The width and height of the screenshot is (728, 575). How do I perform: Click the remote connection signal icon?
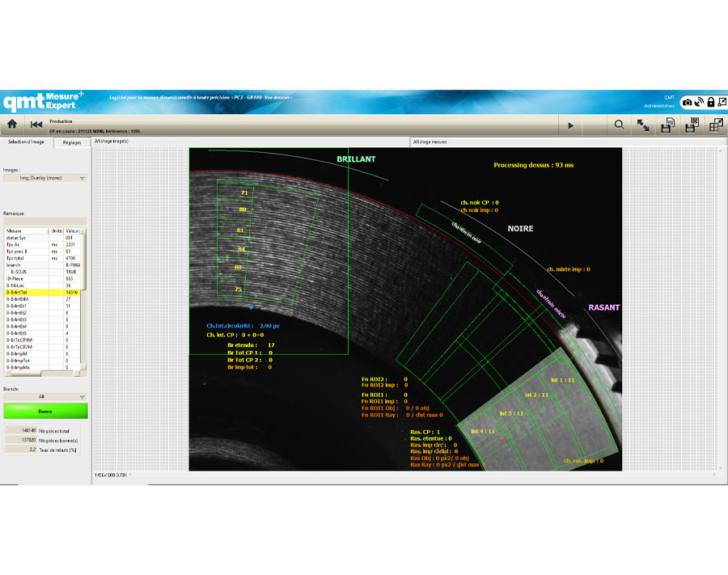tap(699, 102)
